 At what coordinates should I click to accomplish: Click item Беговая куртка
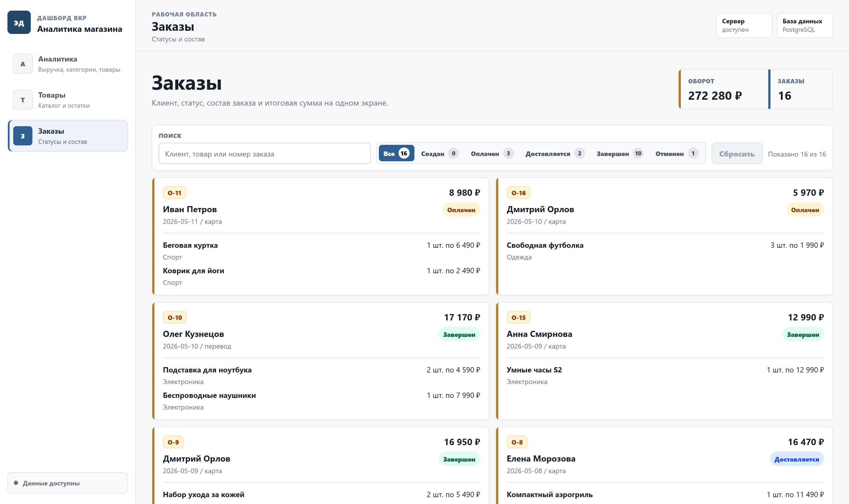[190, 245]
